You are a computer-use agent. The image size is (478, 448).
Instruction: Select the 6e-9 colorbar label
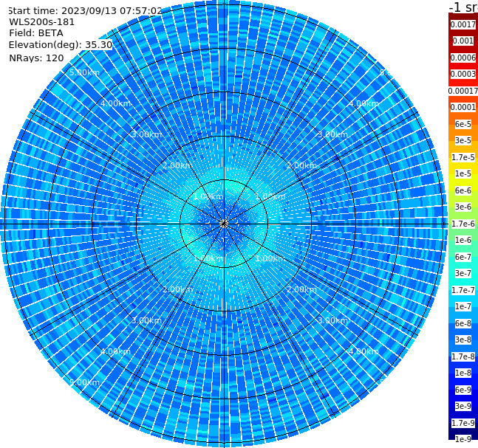pos(463,390)
